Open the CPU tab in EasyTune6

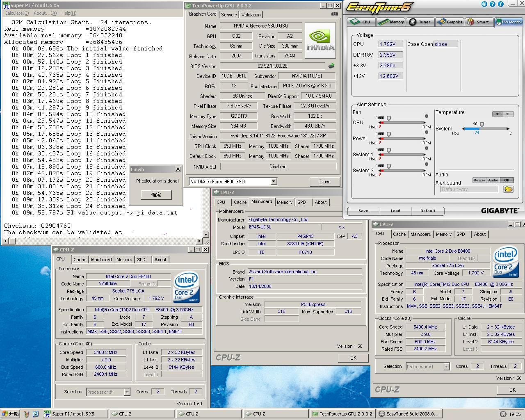click(x=361, y=22)
